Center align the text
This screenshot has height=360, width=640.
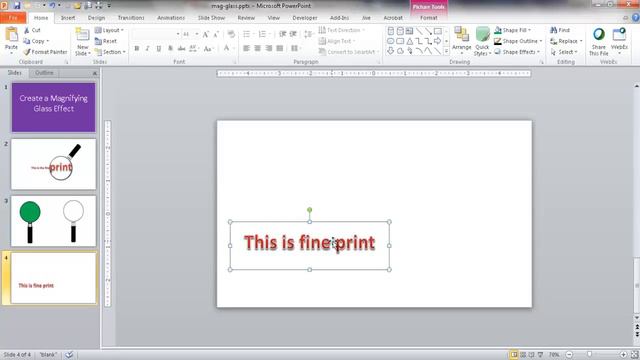point(257,49)
